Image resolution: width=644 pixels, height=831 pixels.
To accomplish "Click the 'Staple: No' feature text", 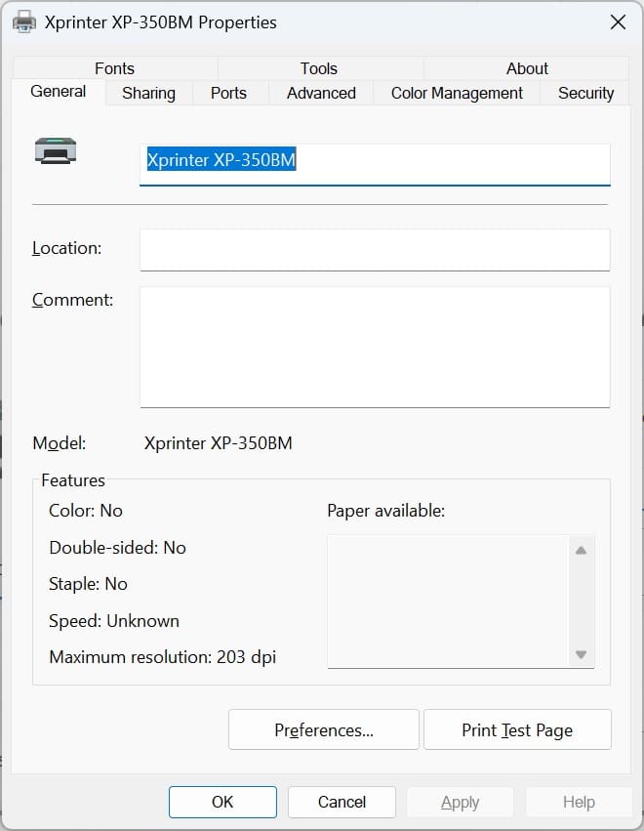I will pos(88,584).
